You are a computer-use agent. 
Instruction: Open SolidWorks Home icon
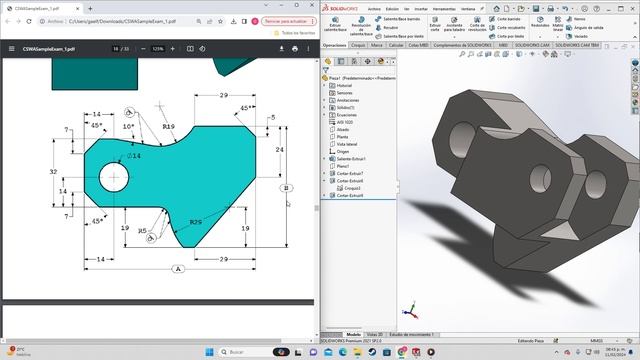(x=496, y=9)
